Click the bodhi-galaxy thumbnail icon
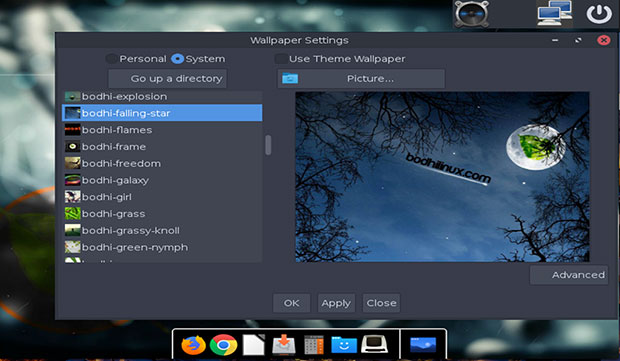Screen dimensions: 620x361 coord(72,180)
